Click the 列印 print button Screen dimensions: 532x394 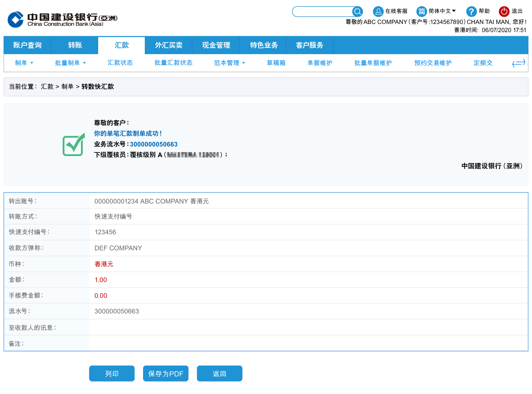coord(112,374)
